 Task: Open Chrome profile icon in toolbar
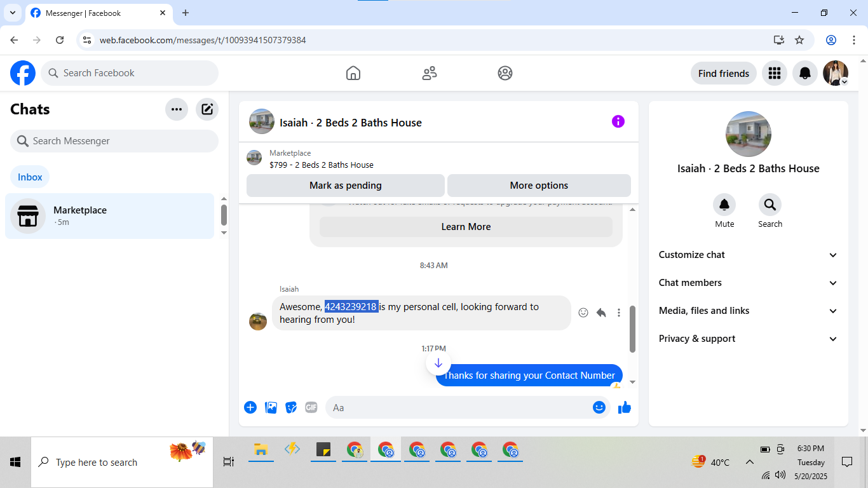(x=831, y=40)
